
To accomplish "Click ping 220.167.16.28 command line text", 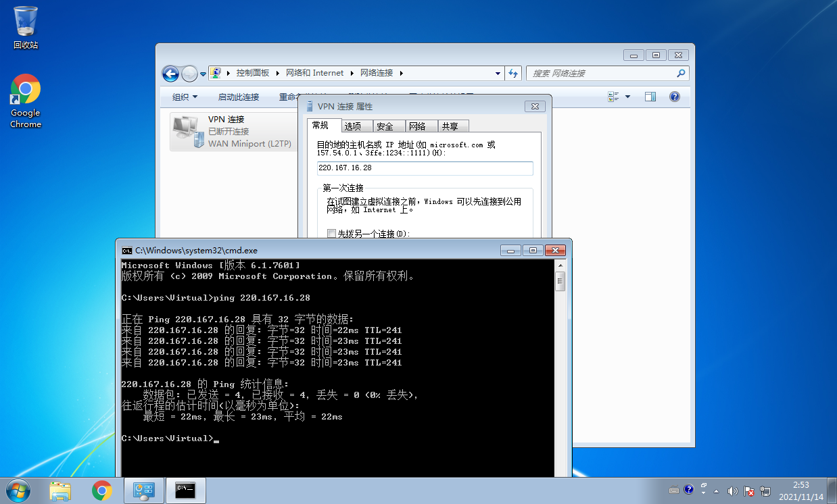I will coord(261,298).
